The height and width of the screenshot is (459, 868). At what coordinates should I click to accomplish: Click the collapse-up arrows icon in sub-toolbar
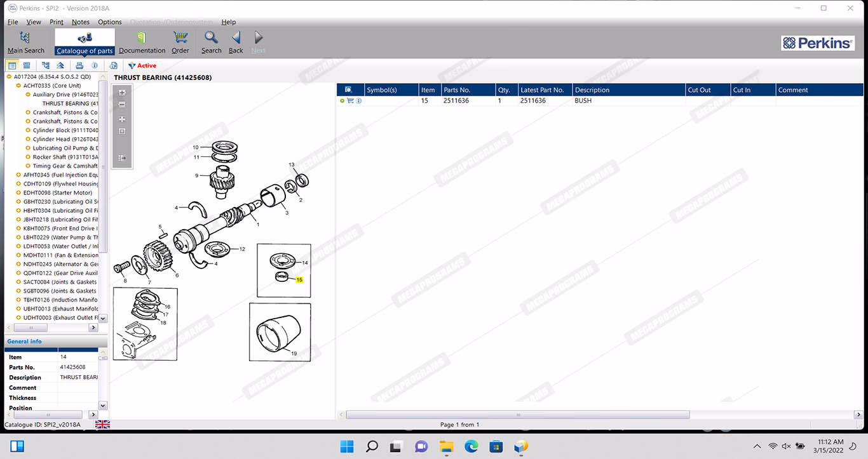point(60,65)
